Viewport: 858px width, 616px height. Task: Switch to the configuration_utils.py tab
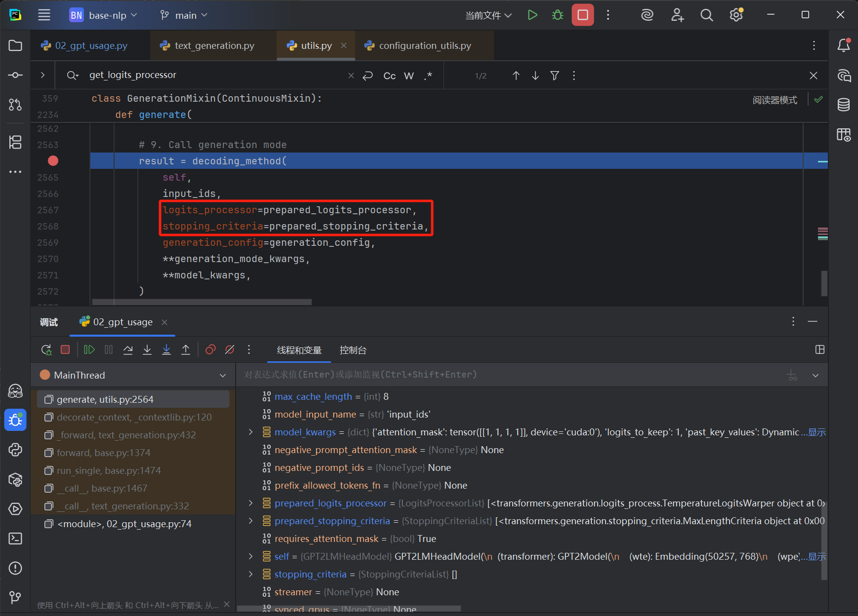pyautogui.click(x=425, y=46)
